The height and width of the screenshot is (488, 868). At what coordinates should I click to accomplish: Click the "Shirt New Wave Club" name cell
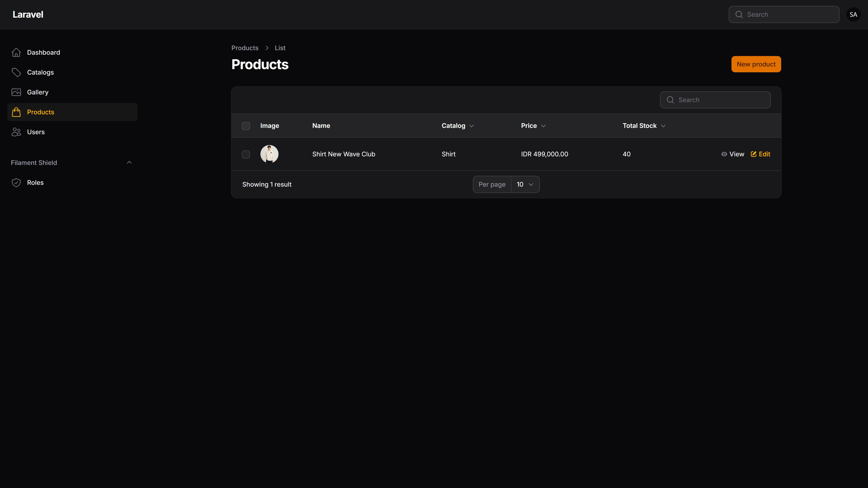tap(343, 154)
